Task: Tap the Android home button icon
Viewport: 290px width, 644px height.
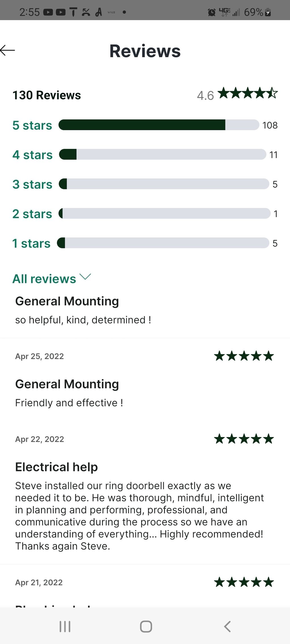Action: coord(146,626)
